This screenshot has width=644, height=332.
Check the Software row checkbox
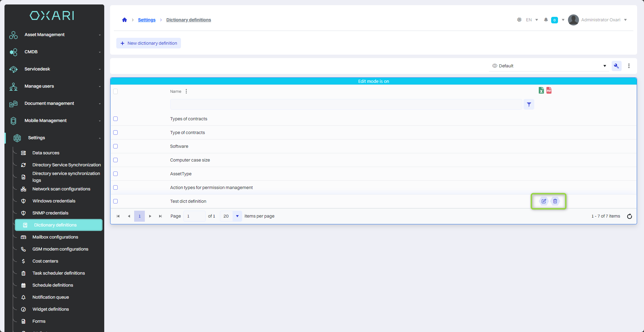[116, 146]
